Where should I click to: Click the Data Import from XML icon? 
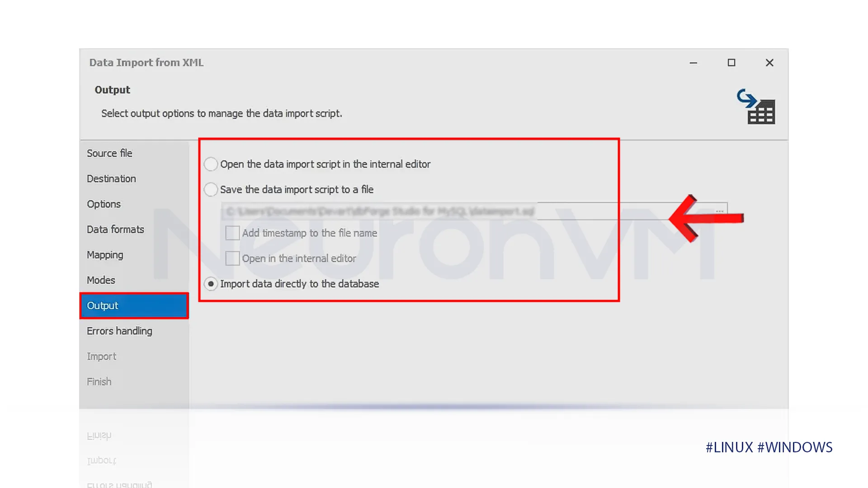(756, 106)
